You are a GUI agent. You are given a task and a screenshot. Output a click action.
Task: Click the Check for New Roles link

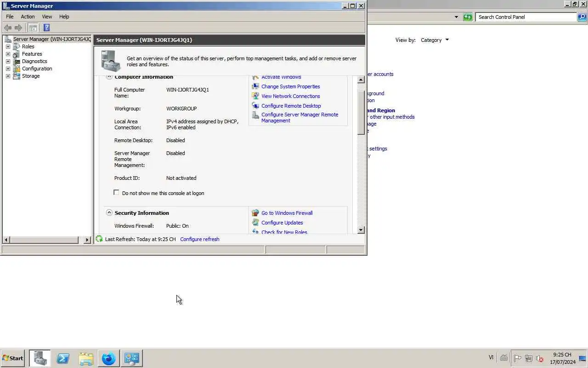tap(284, 232)
